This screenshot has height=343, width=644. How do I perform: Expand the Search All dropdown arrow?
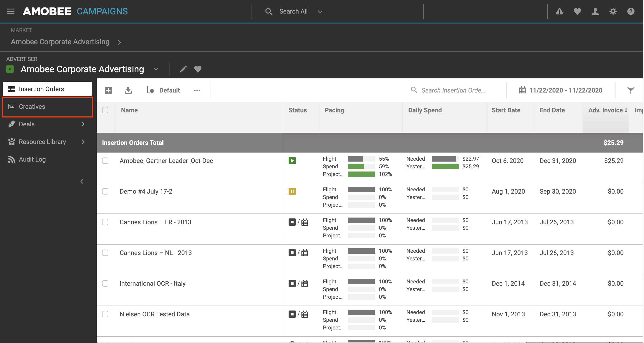coord(320,12)
